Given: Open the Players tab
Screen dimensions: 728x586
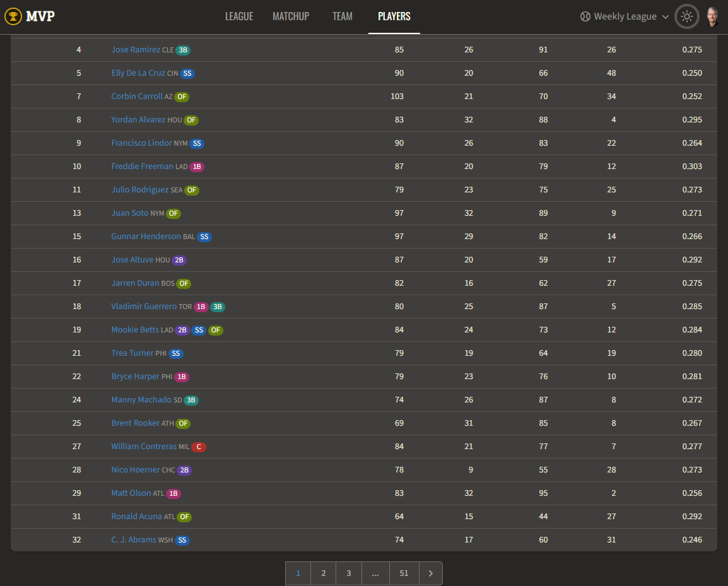Looking at the screenshot, I should pos(394,16).
